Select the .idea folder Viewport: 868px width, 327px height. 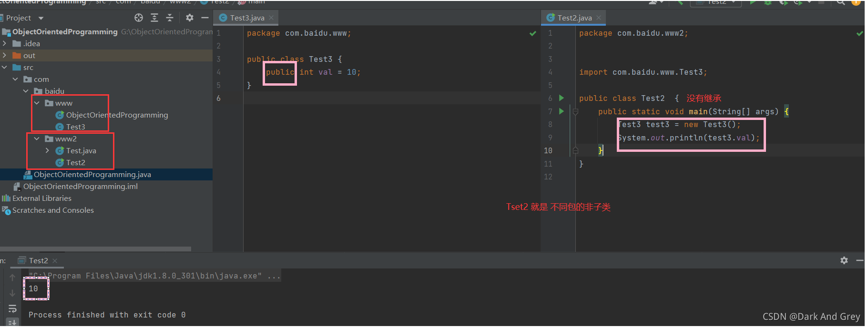[x=32, y=43]
